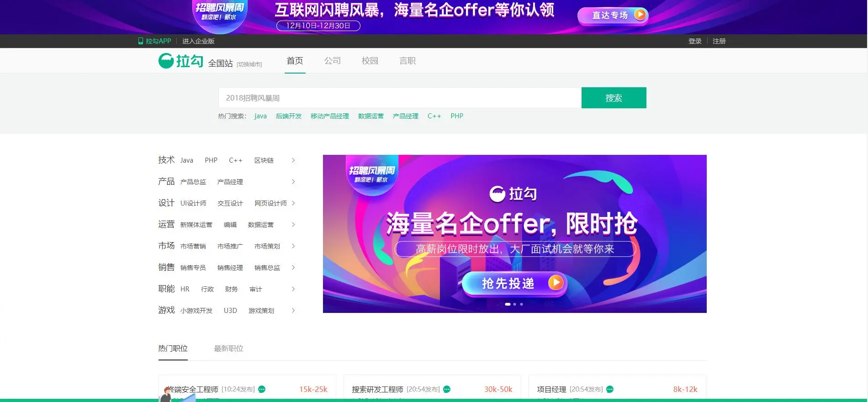Open the 终端安全工程师 job posting
The image size is (868, 402).
point(192,389)
